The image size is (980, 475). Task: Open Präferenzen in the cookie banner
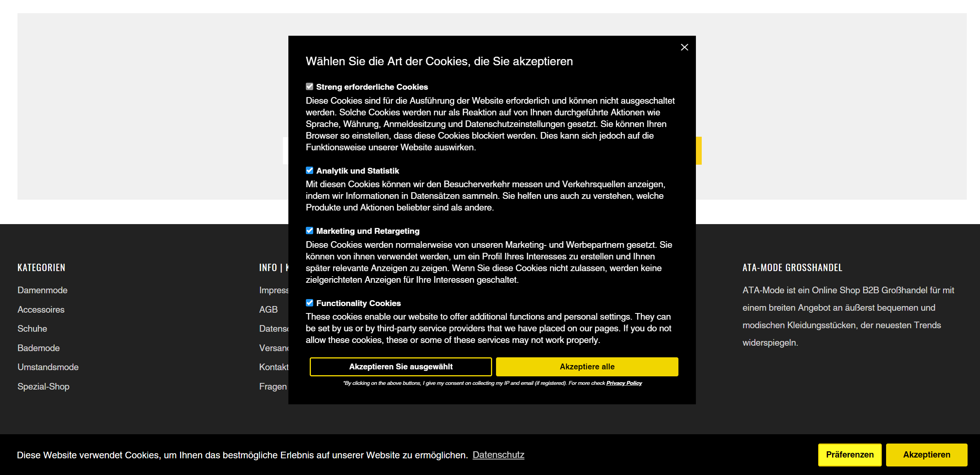(850, 455)
